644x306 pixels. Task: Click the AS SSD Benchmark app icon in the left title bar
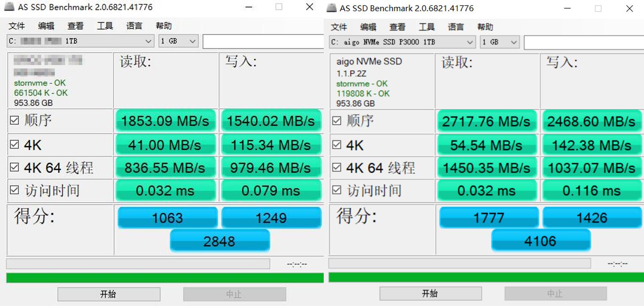click(9, 7)
